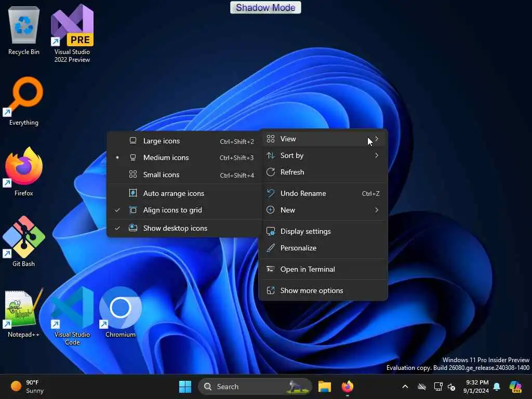Image resolution: width=532 pixels, height=399 pixels.
Task: Open the notification bell icon
Action: point(497,387)
